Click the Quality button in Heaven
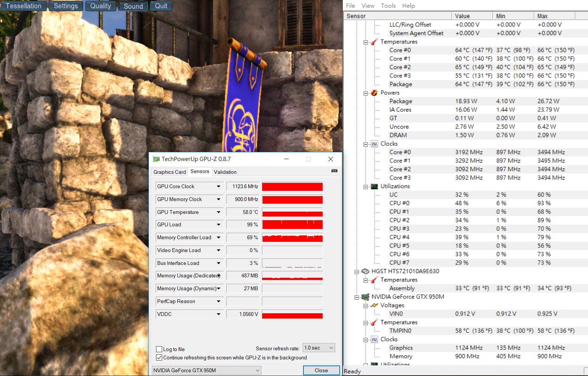The image size is (588, 376). point(101,6)
